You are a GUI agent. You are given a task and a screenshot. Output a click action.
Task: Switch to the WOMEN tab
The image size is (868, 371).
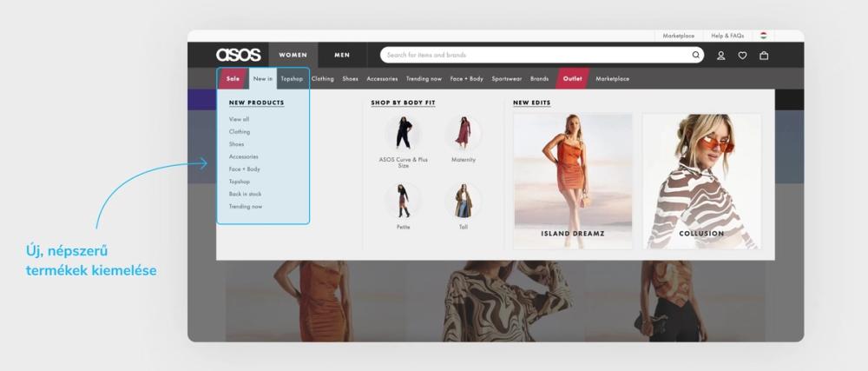pyautogui.click(x=293, y=55)
